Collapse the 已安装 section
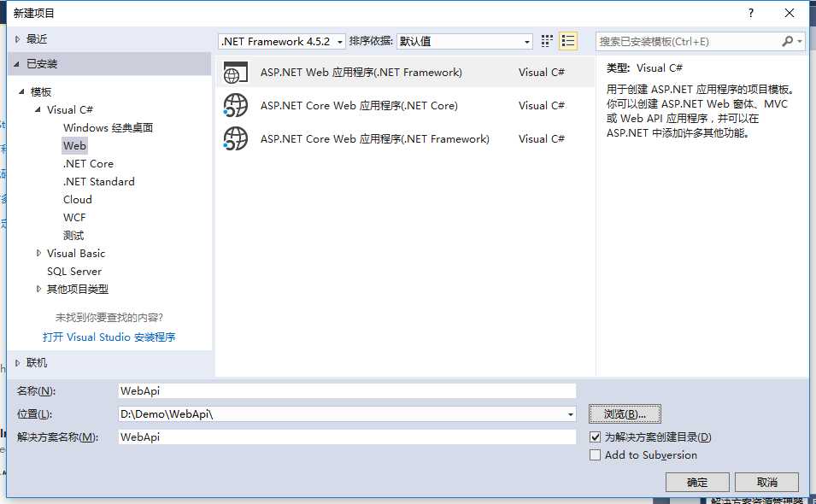The image size is (816, 504). tap(16, 64)
